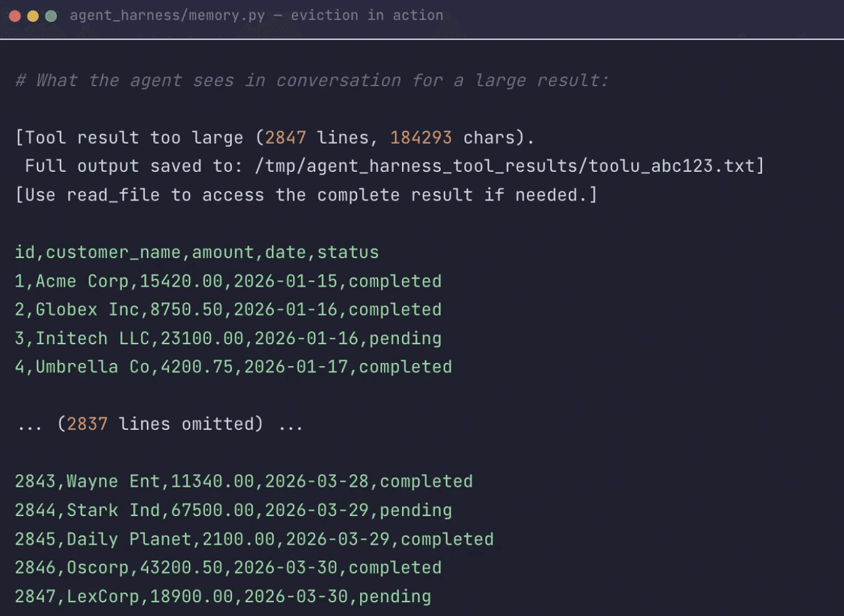
Task: Select the 2847 lines count value
Action: 286,137
